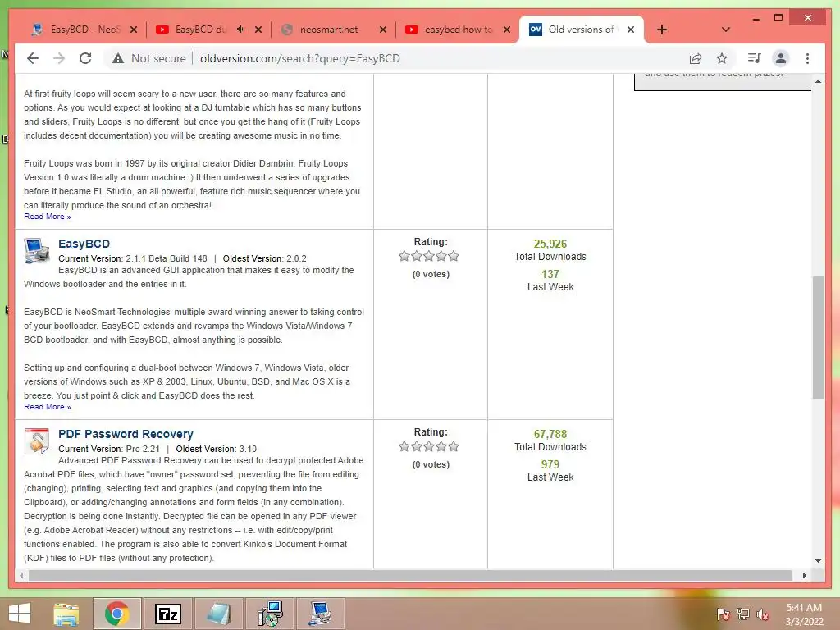Click the network tray icon
This screenshot has height=630, width=840.
pos(743,614)
